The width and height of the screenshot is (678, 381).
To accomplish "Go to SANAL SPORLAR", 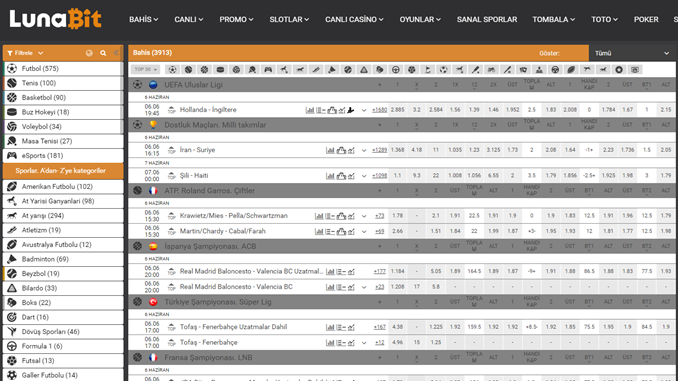I will [487, 19].
